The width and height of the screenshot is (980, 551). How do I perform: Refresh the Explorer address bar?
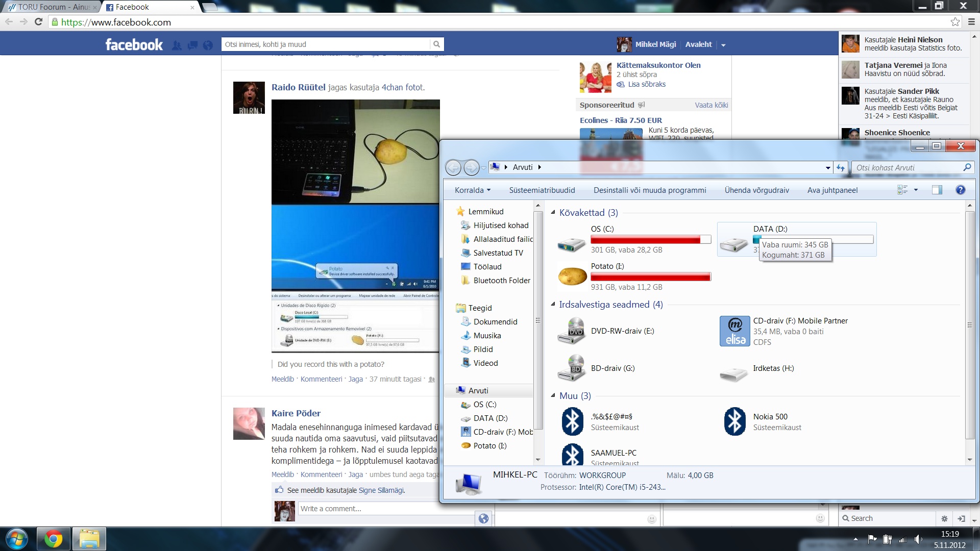[840, 167]
